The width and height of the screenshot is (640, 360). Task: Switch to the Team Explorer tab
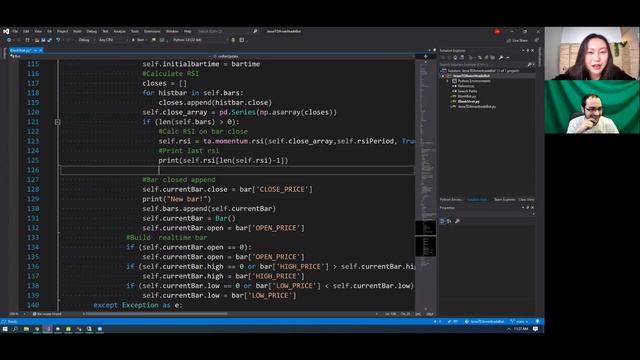coord(504,200)
